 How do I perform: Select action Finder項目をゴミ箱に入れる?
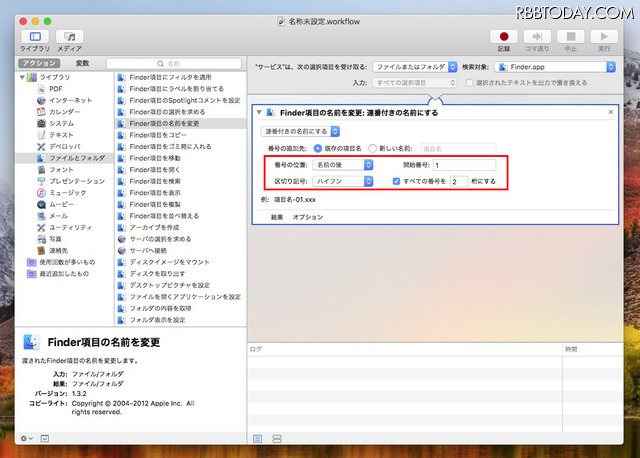click(x=170, y=147)
